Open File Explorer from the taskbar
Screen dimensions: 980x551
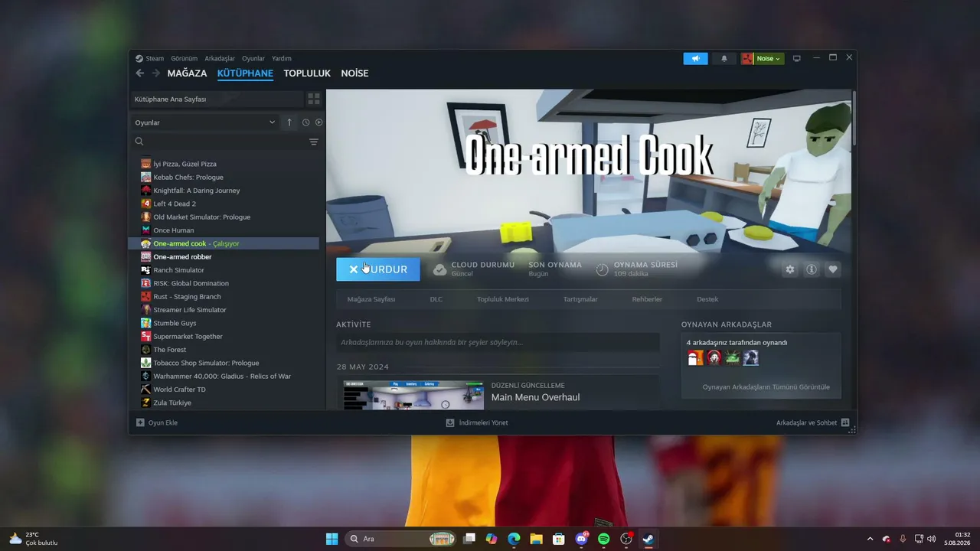536,539
